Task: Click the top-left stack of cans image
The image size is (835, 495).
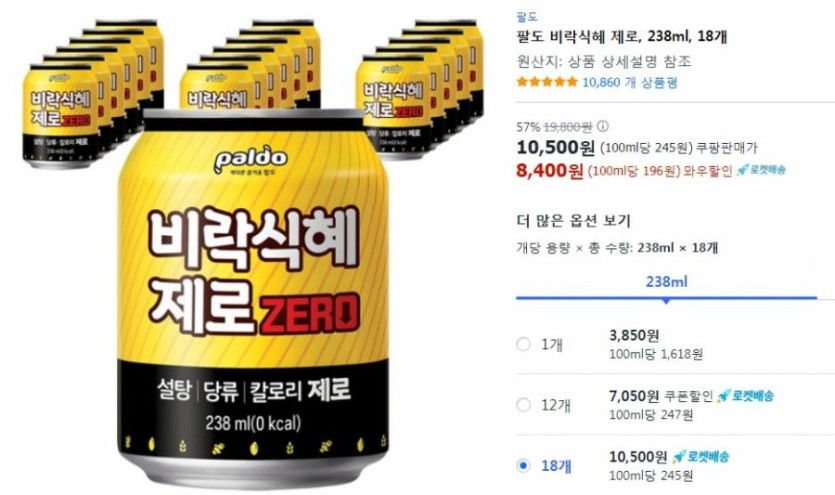Action: click(93, 93)
